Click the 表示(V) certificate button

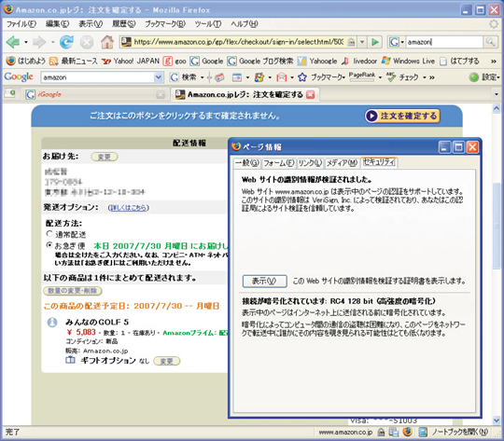[x=264, y=281]
